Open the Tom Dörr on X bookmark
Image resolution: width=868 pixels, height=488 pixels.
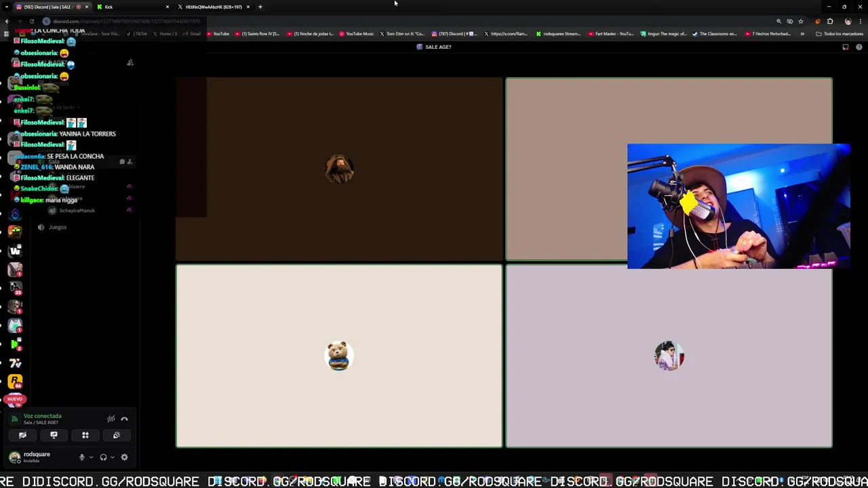pyautogui.click(x=402, y=33)
